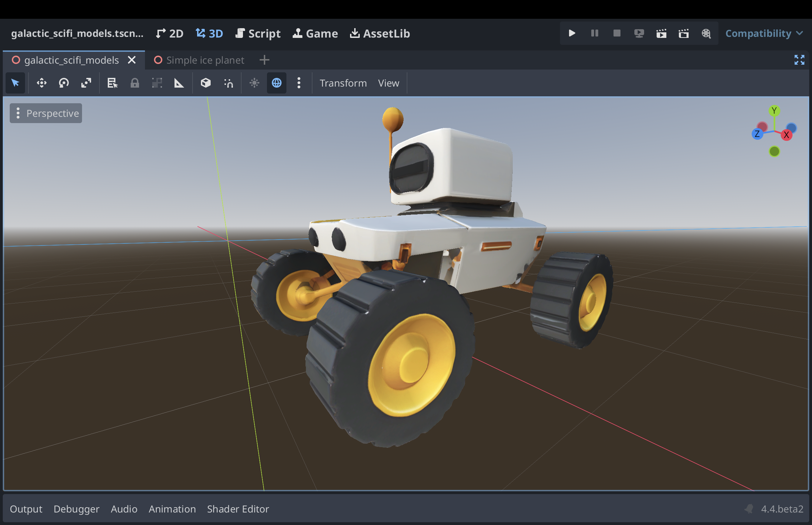Run the current scene
The width and height of the screenshot is (812, 525).
661,33
